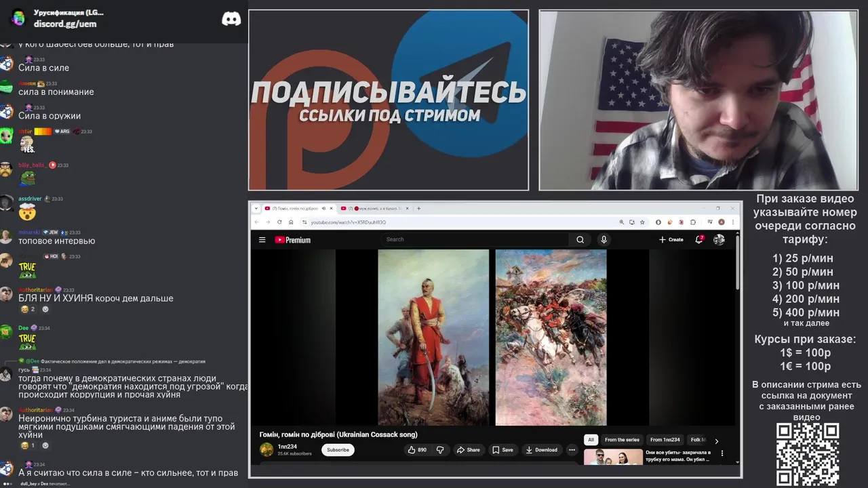Go forward in the browser

click(268, 222)
